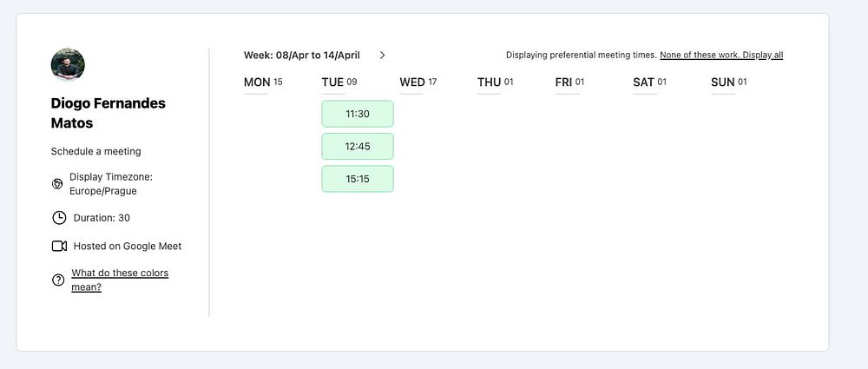
Task: Go to next week using chevron arrow
Action: coord(382,55)
